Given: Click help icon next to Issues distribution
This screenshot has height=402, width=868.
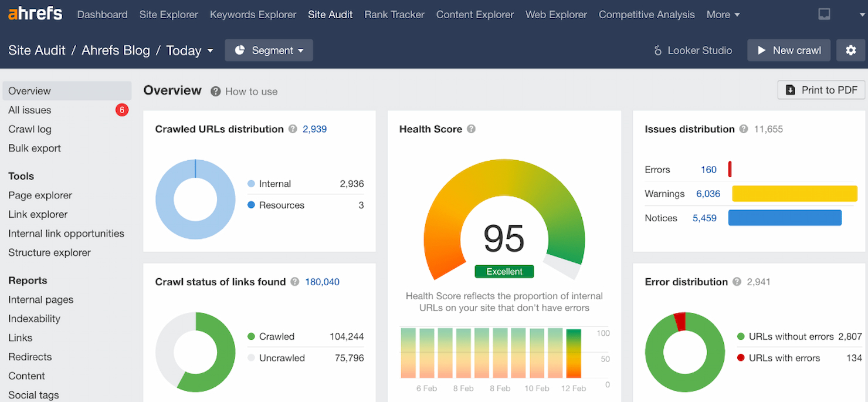Looking at the screenshot, I should pyautogui.click(x=744, y=129).
